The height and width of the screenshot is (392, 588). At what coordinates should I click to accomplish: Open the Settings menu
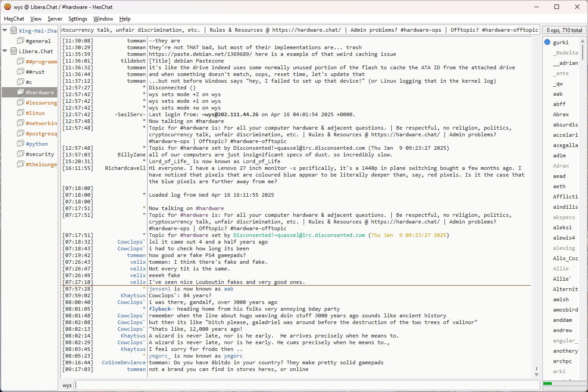(x=78, y=19)
